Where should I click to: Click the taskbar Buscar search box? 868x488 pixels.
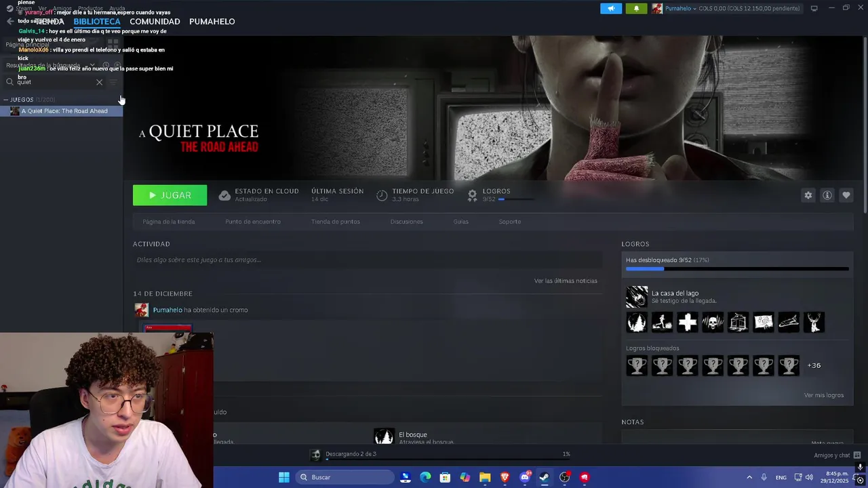(346, 477)
